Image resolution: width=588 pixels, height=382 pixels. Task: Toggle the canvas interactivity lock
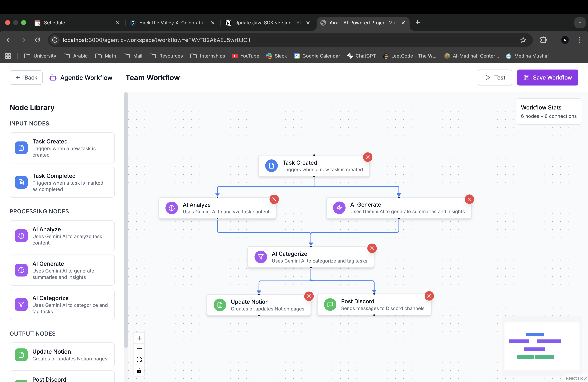click(139, 370)
